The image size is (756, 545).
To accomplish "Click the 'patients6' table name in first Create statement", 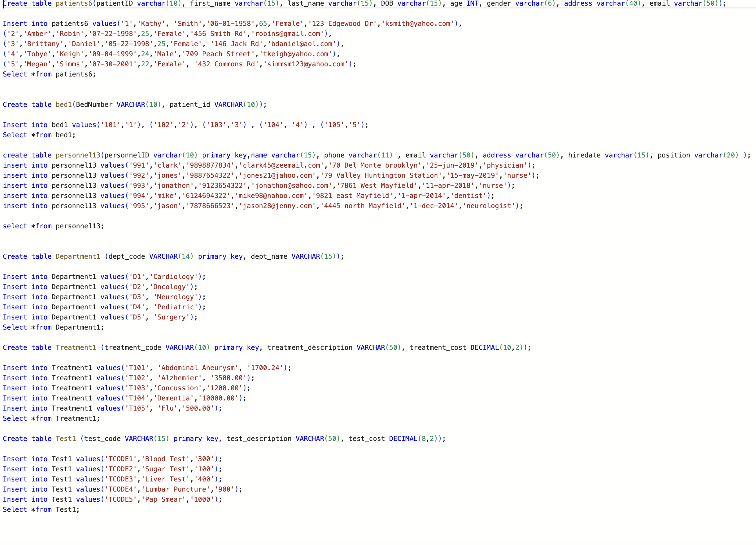I will [73, 4].
